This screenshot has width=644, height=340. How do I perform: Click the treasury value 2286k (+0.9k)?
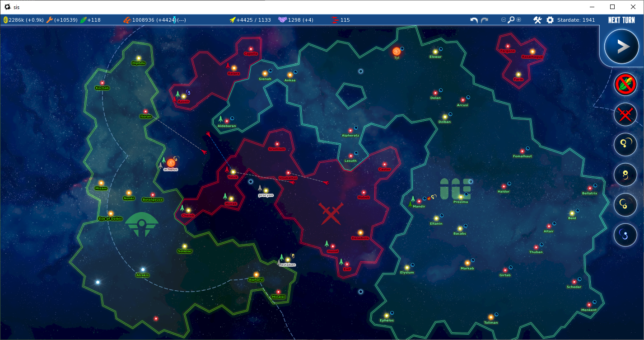(26, 20)
